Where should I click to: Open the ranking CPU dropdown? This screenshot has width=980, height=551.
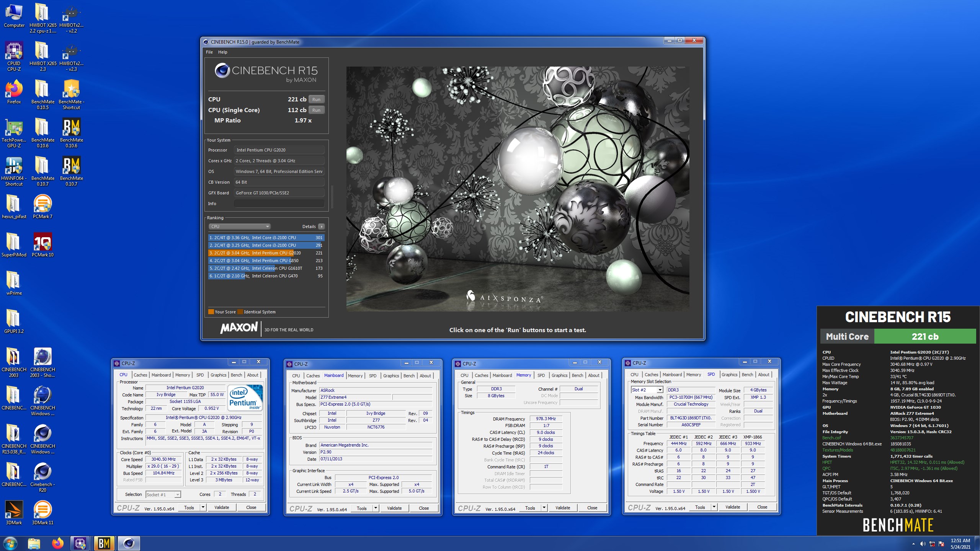click(x=240, y=227)
